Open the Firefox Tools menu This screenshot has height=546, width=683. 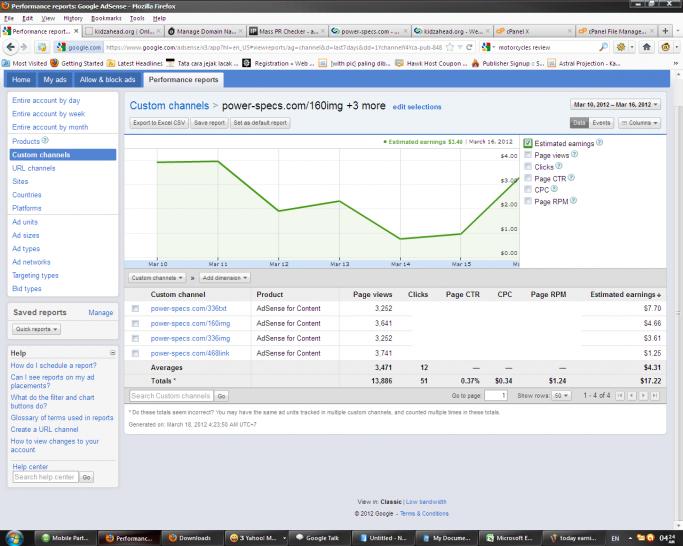click(x=137, y=18)
